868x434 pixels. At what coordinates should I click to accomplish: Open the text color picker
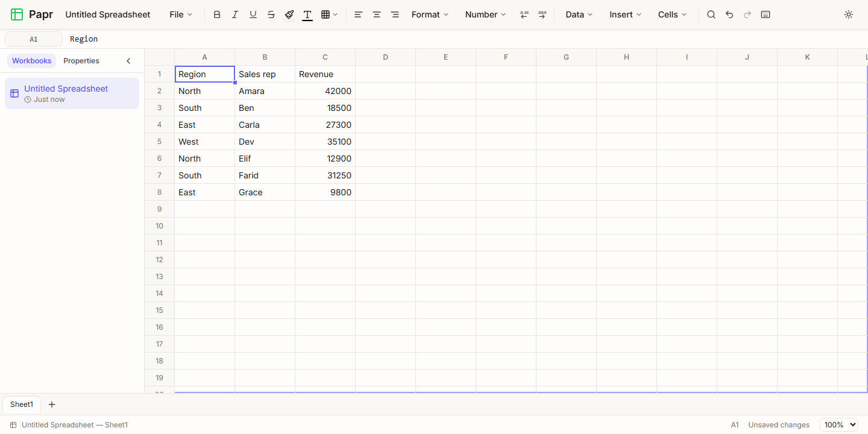pyautogui.click(x=307, y=14)
